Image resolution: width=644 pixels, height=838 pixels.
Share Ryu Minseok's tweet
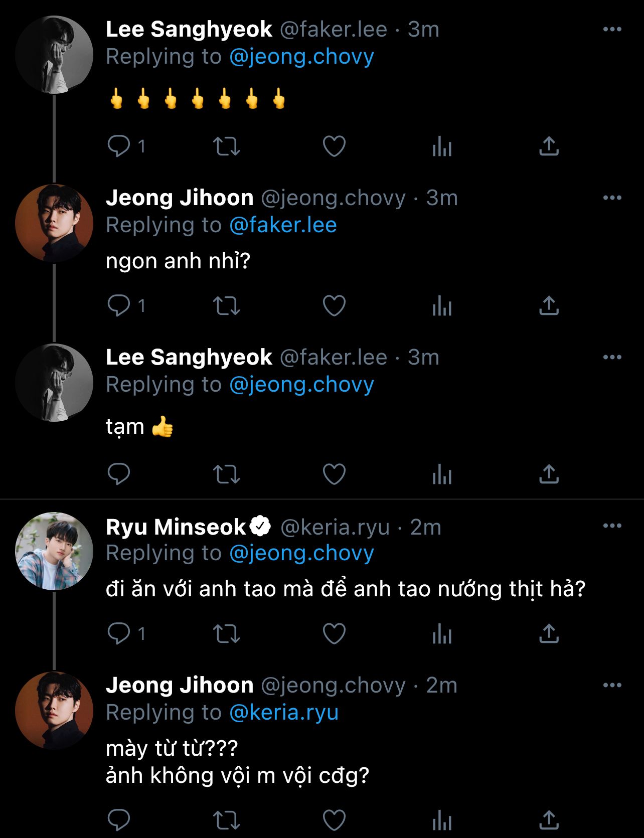[x=549, y=634]
